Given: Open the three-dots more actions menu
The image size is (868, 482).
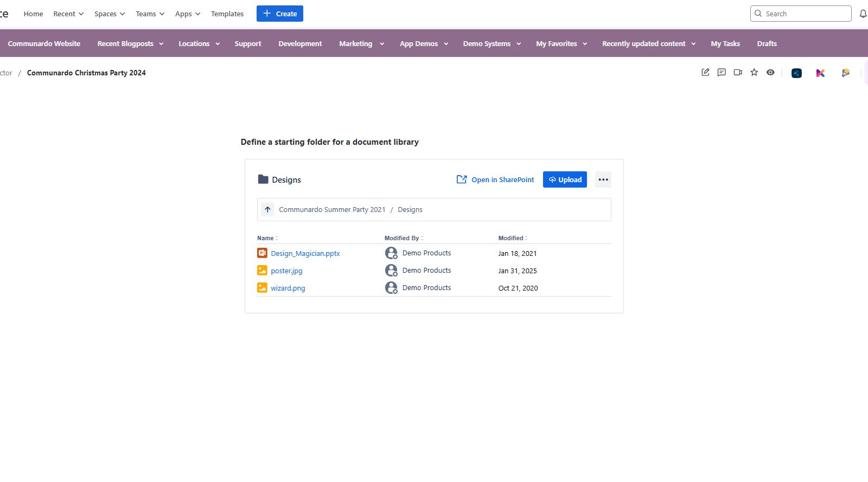Looking at the screenshot, I should [x=603, y=179].
